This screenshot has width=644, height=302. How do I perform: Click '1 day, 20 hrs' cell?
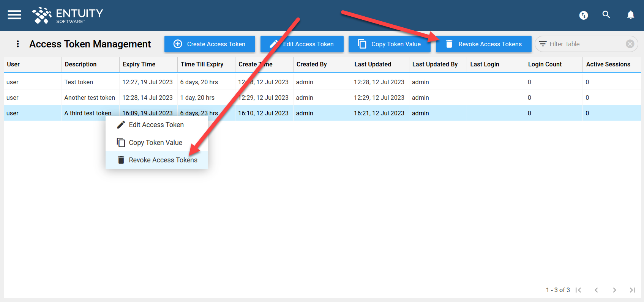click(x=206, y=98)
